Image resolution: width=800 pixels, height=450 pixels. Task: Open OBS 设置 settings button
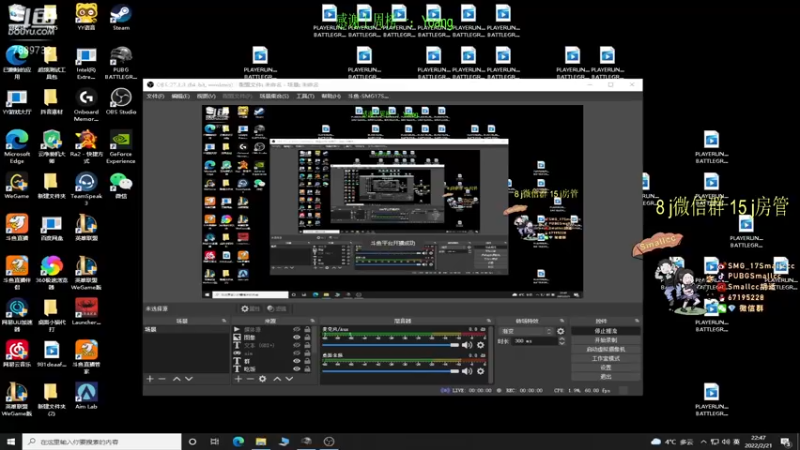[x=606, y=368]
